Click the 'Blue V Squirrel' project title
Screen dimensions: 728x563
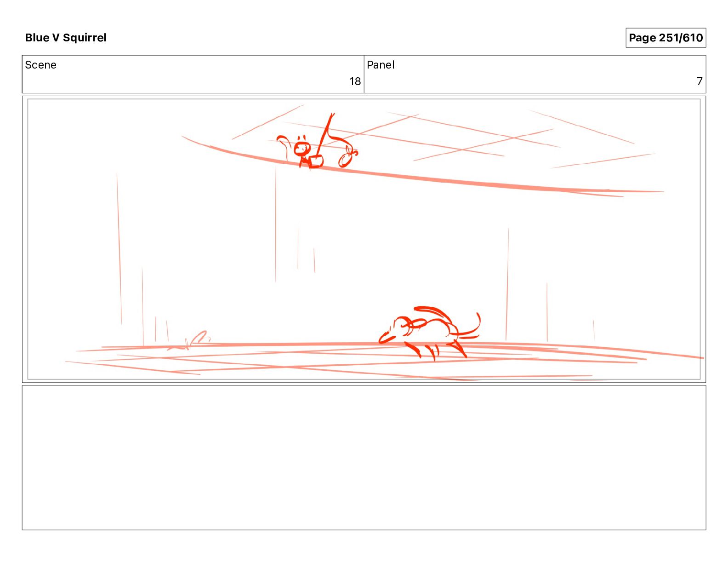click(66, 38)
